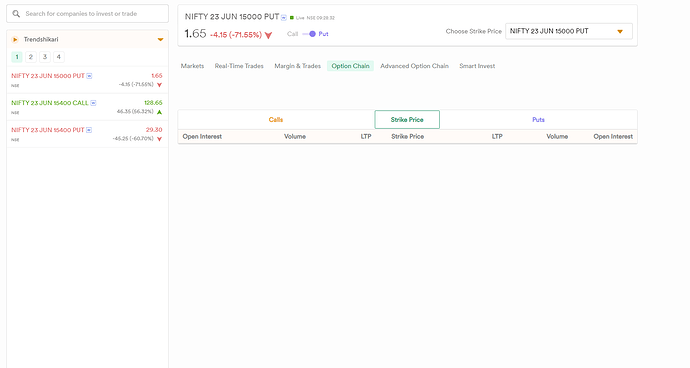Click the Trendshikari play icon
This screenshot has height=368, width=690.
(x=15, y=40)
